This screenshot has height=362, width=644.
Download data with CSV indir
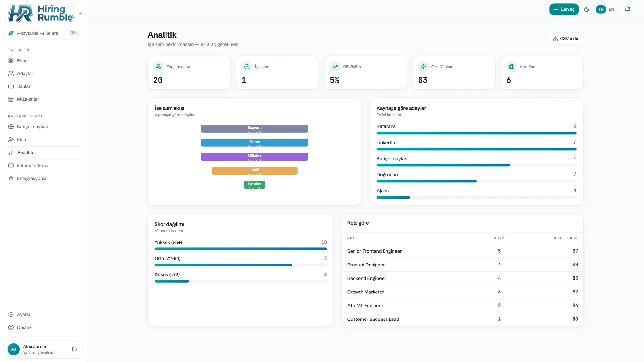[x=565, y=39]
